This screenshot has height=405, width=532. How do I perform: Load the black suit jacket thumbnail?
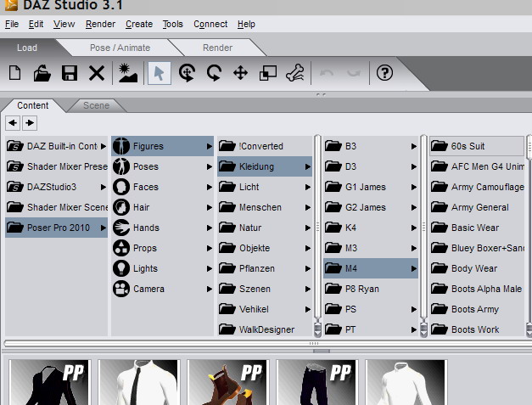click(x=50, y=383)
